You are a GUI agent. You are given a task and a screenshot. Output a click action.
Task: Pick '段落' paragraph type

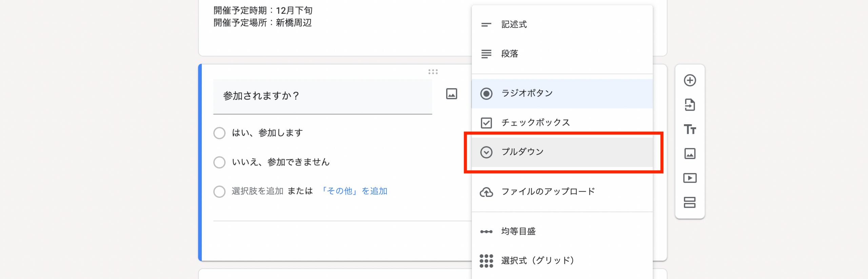click(510, 54)
